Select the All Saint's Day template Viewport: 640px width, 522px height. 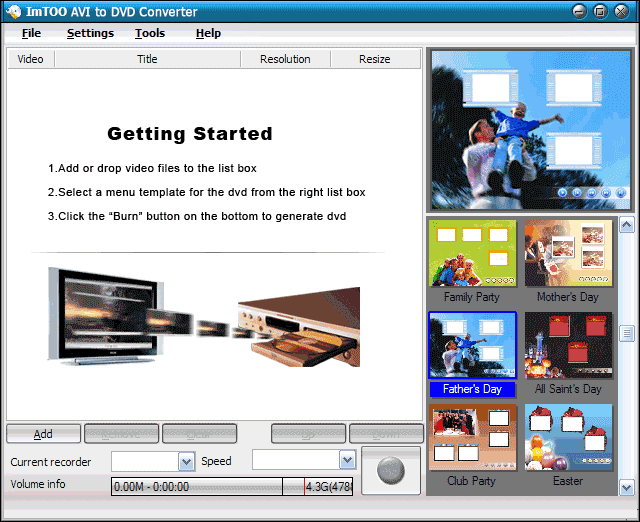pyautogui.click(x=568, y=345)
